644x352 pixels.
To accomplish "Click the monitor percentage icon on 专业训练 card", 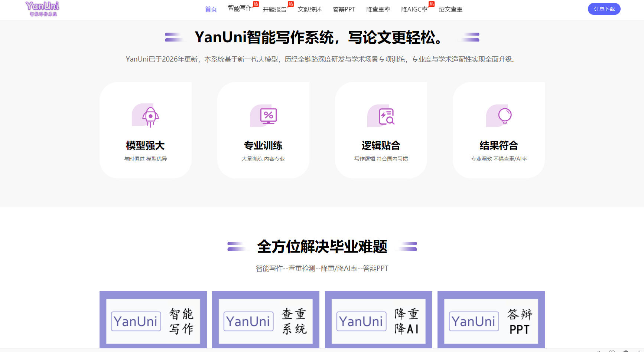I will 266,116.
